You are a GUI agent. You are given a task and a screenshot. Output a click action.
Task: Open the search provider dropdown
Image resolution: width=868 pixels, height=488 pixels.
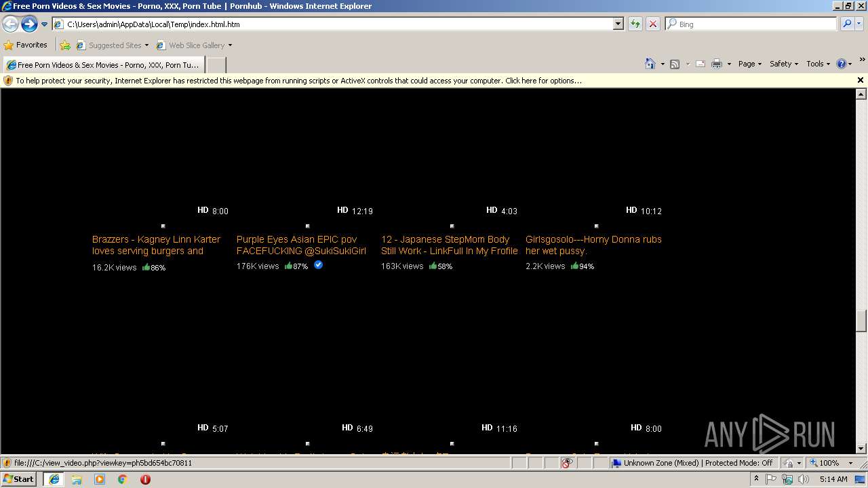(x=859, y=24)
